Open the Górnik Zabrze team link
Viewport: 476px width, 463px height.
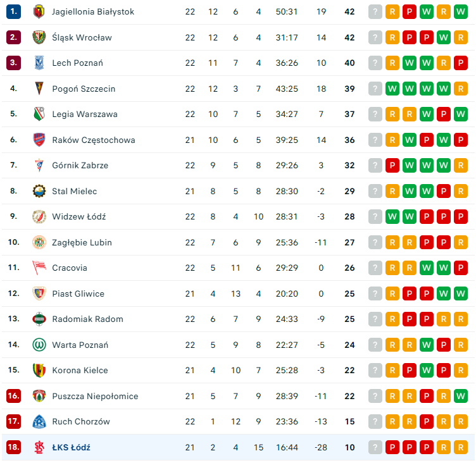pyautogui.click(x=80, y=165)
